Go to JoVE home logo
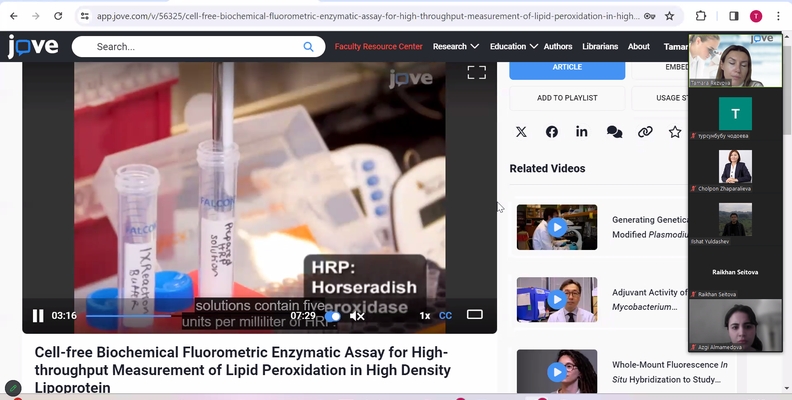Screen dimensions: 792x400 click(x=33, y=46)
